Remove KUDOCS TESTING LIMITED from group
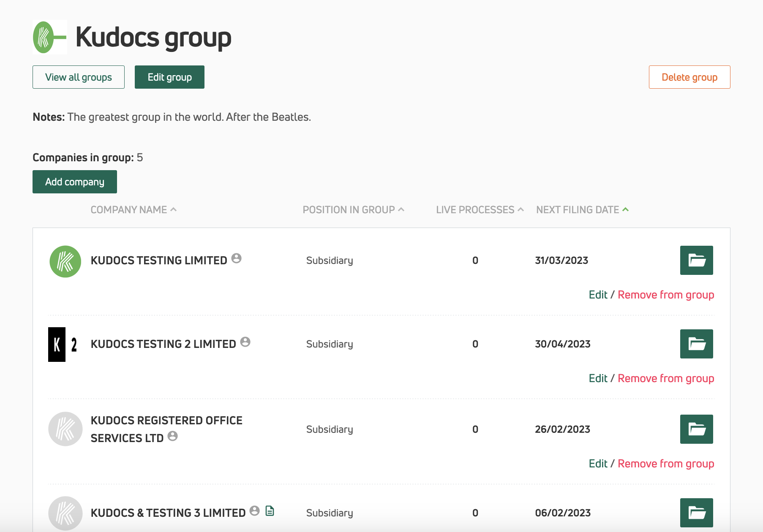This screenshot has width=763, height=532. 666,295
